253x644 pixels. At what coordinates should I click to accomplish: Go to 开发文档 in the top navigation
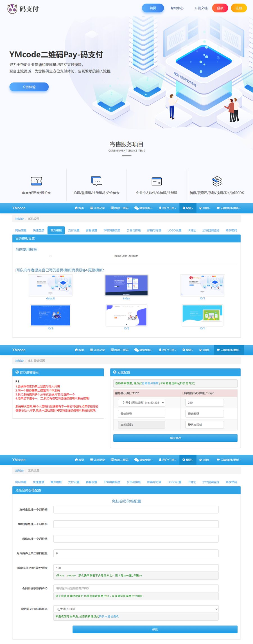(x=201, y=8)
